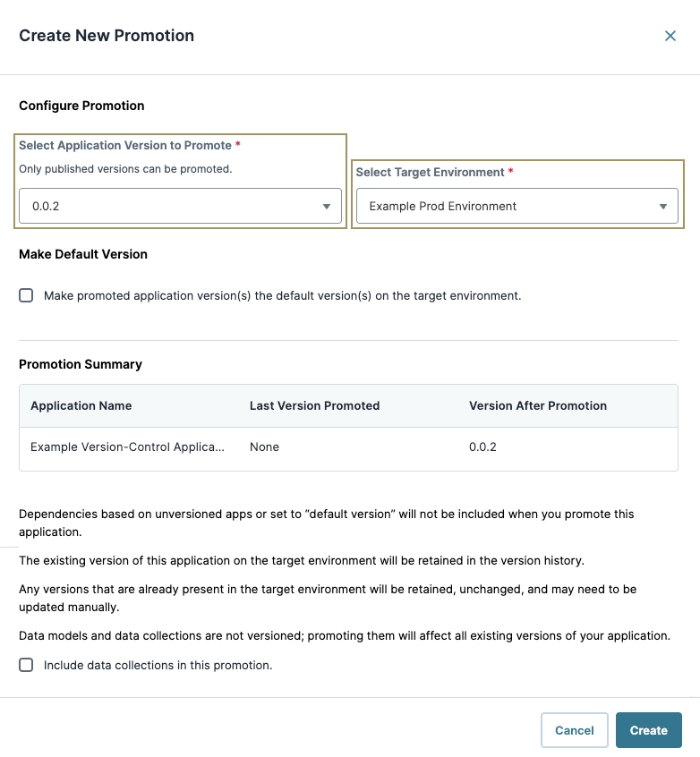This screenshot has width=700, height=757.
Task: Open the Select Application Version to Promote dropdown
Action: click(x=179, y=206)
